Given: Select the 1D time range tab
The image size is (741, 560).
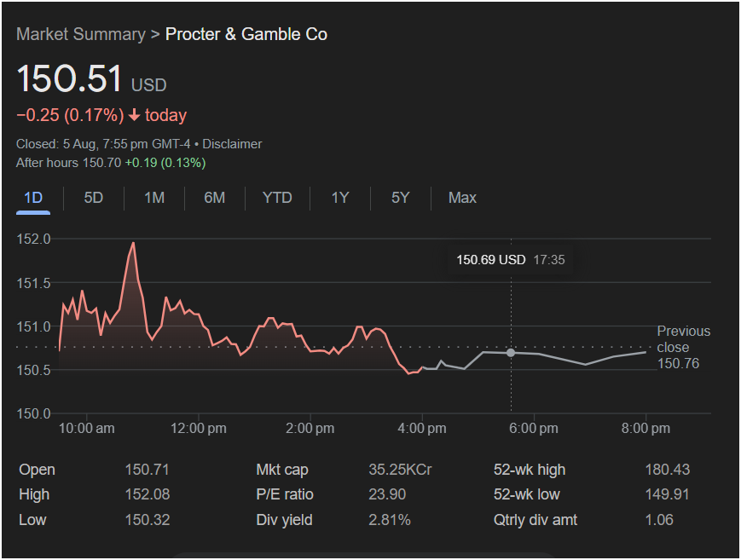Looking at the screenshot, I should 33,198.
